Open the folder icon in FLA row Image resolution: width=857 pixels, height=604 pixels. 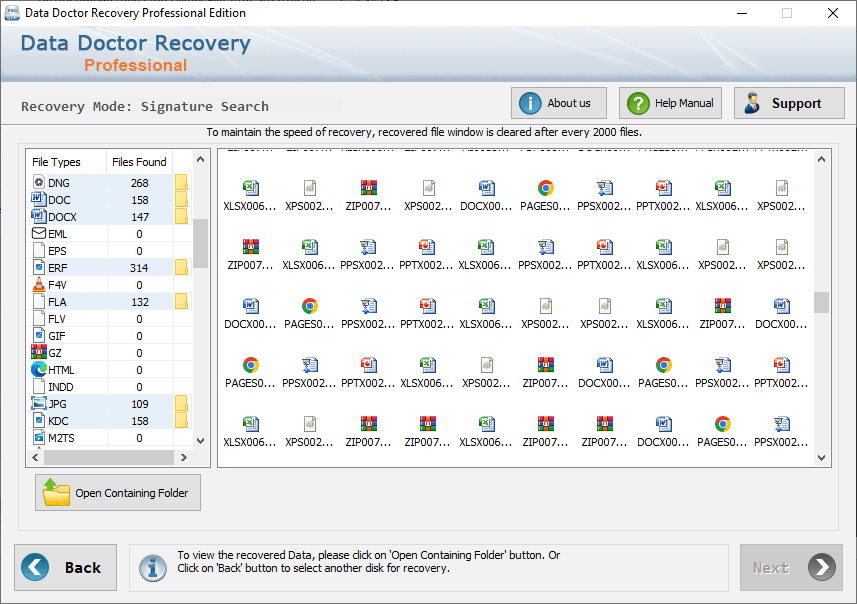coord(181,301)
